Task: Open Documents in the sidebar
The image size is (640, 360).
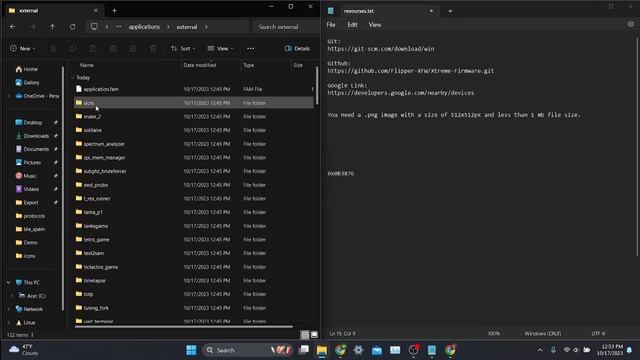Action: [32, 149]
